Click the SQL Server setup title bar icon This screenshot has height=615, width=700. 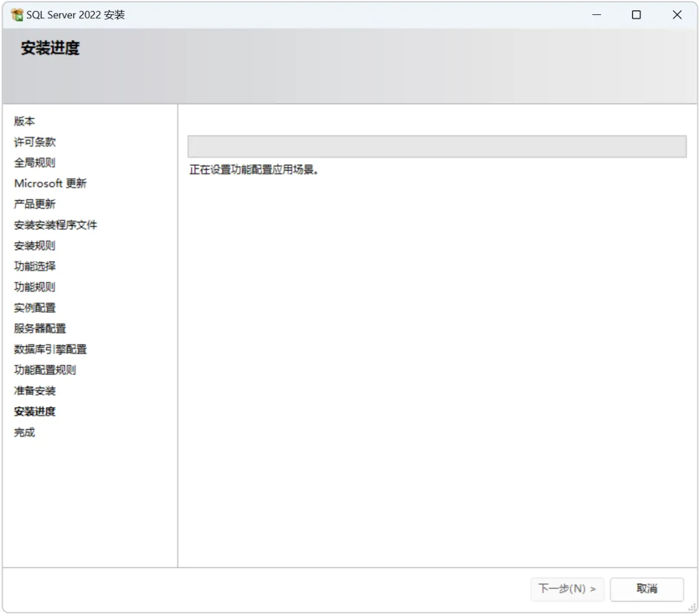[x=17, y=15]
